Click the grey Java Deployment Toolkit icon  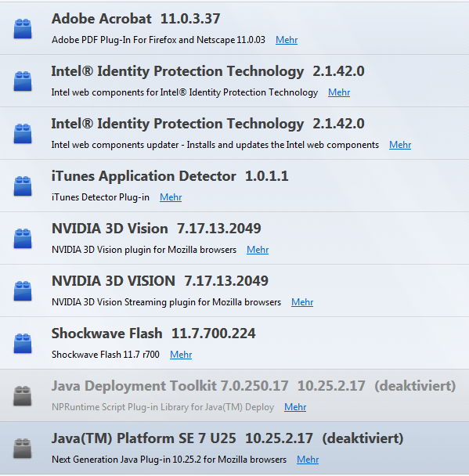23,396
